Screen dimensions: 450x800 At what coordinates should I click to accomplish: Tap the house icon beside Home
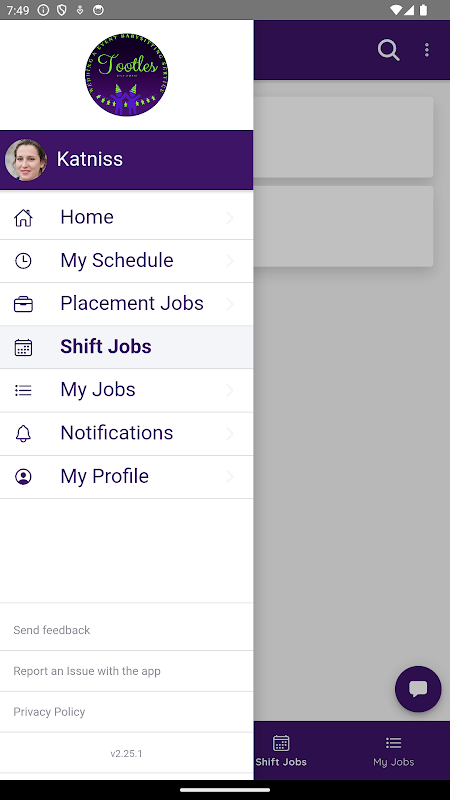(x=23, y=217)
